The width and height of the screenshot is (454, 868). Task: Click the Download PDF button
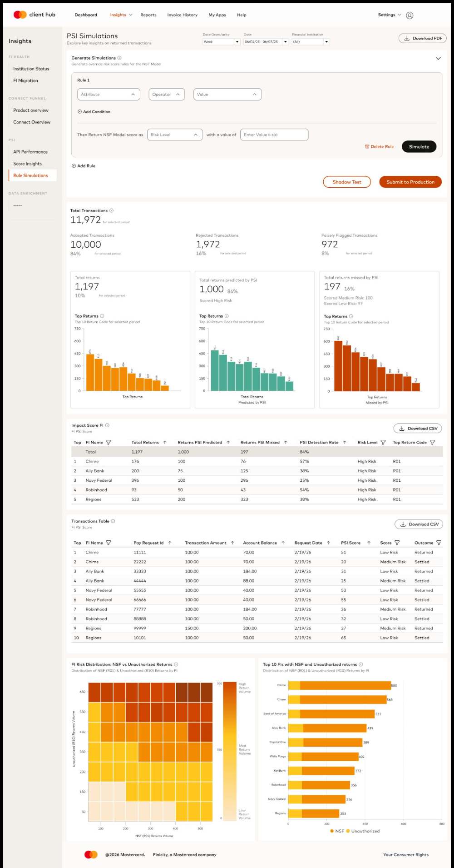[x=423, y=39]
